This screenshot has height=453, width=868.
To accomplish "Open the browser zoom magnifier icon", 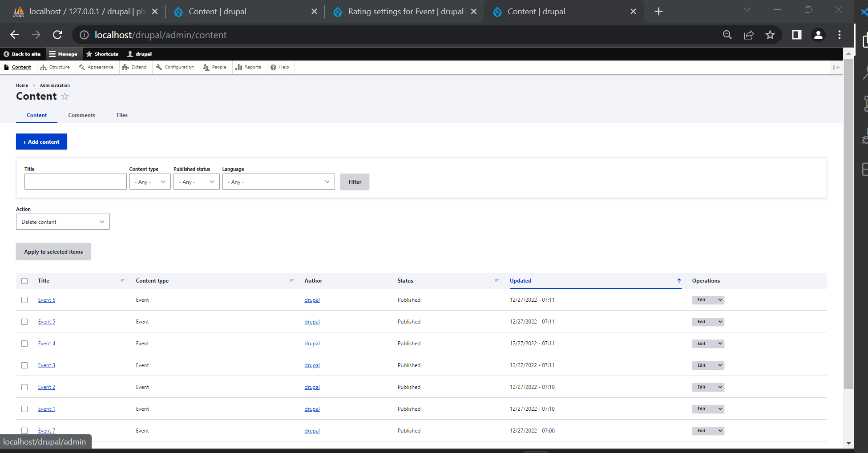I will pyautogui.click(x=727, y=35).
